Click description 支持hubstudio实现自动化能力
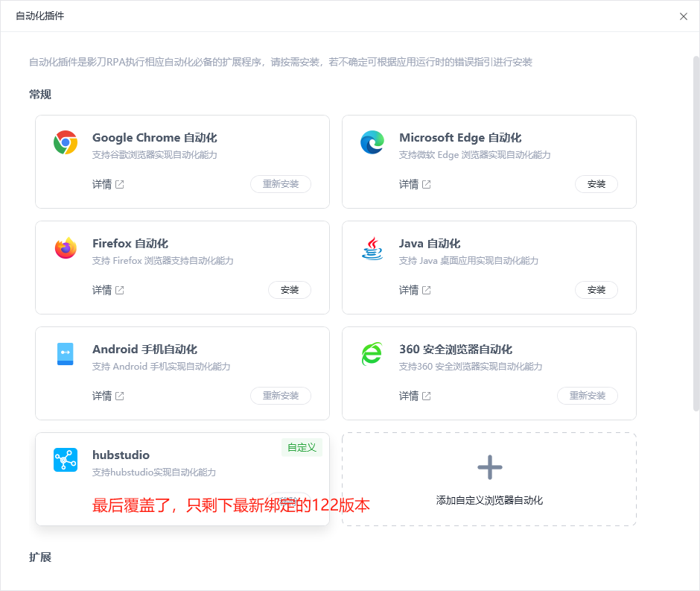700x591 pixels. point(154,473)
